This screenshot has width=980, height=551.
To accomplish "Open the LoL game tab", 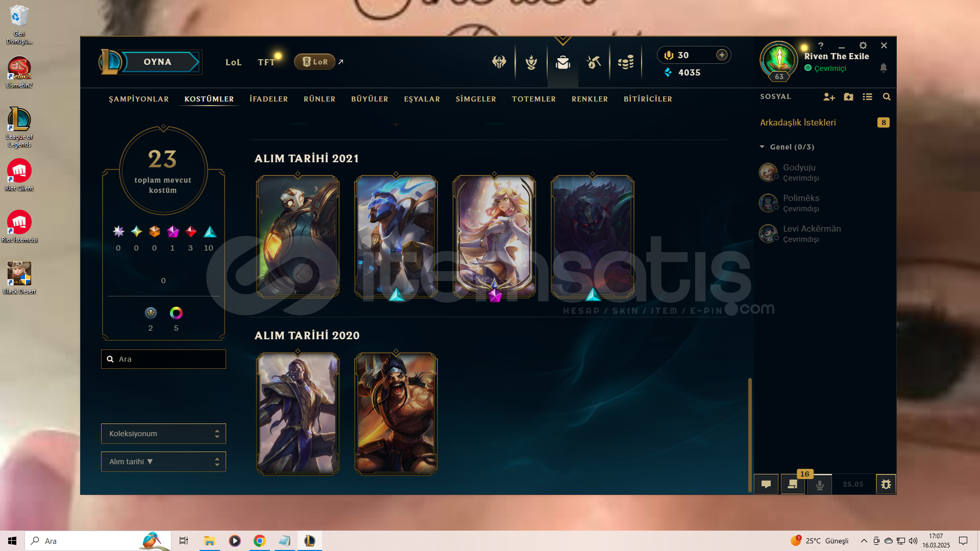I will tap(233, 62).
